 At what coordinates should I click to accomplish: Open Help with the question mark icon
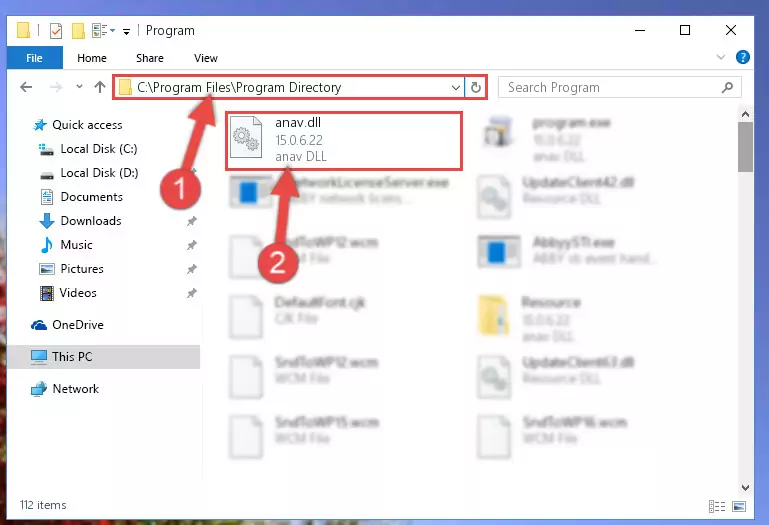tap(743, 57)
